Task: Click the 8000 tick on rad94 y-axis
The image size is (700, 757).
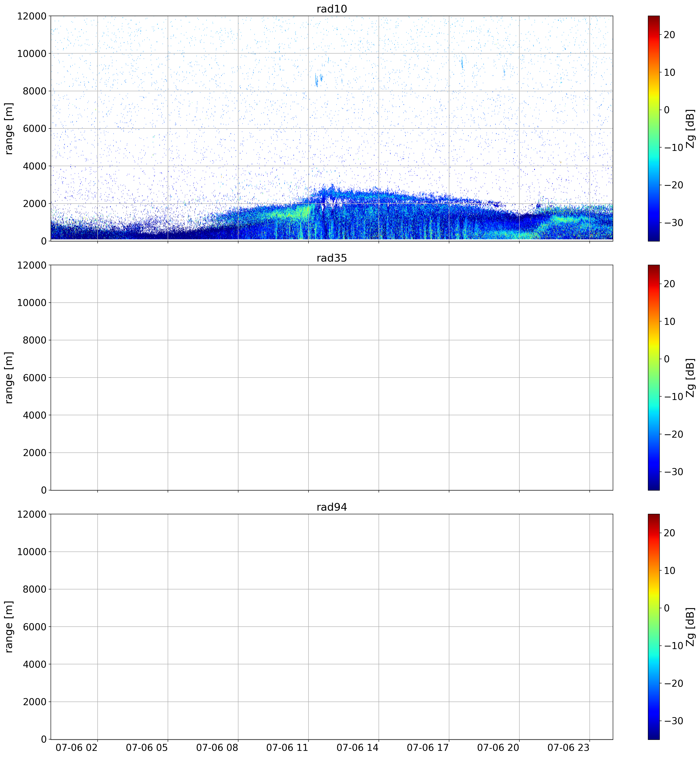Action: tap(35, 589)
